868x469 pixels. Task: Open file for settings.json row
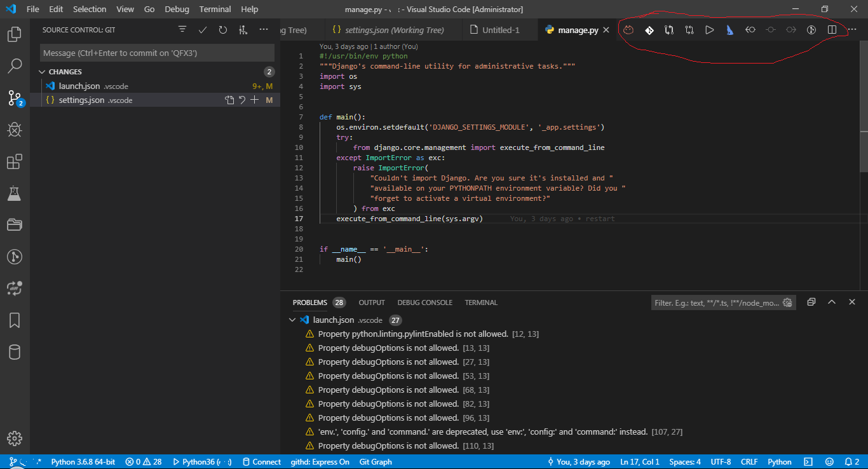click(x=229, y=100)
